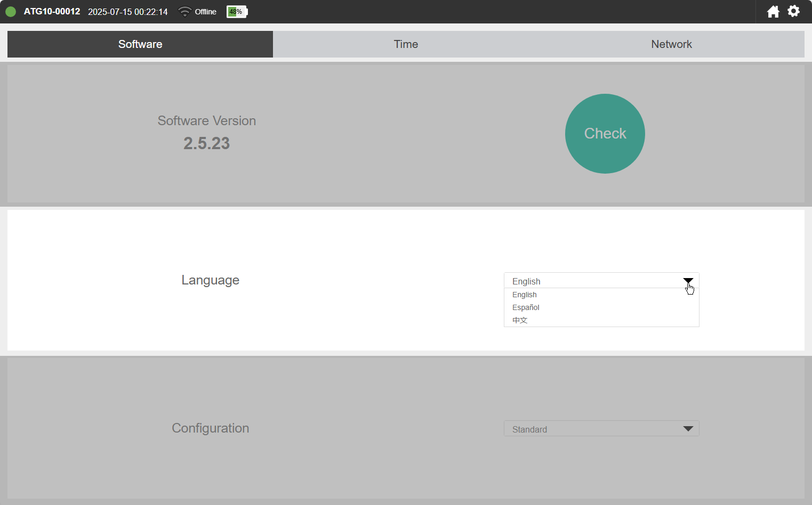
Task: Click the Configuration label text
Action: (x=210, y=428)
